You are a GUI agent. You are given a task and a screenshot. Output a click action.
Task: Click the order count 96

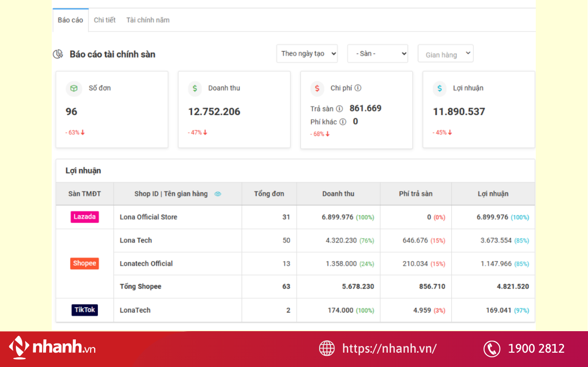(71, 112)
